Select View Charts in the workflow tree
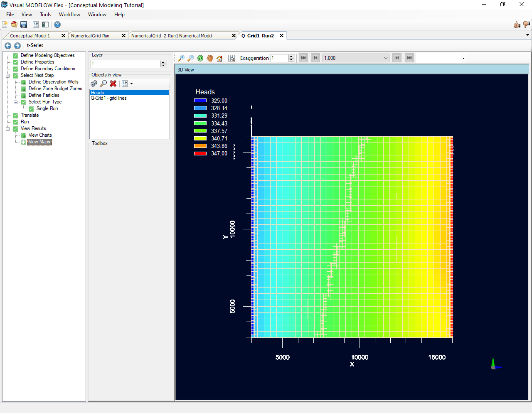532x413 pixels. 41,135
